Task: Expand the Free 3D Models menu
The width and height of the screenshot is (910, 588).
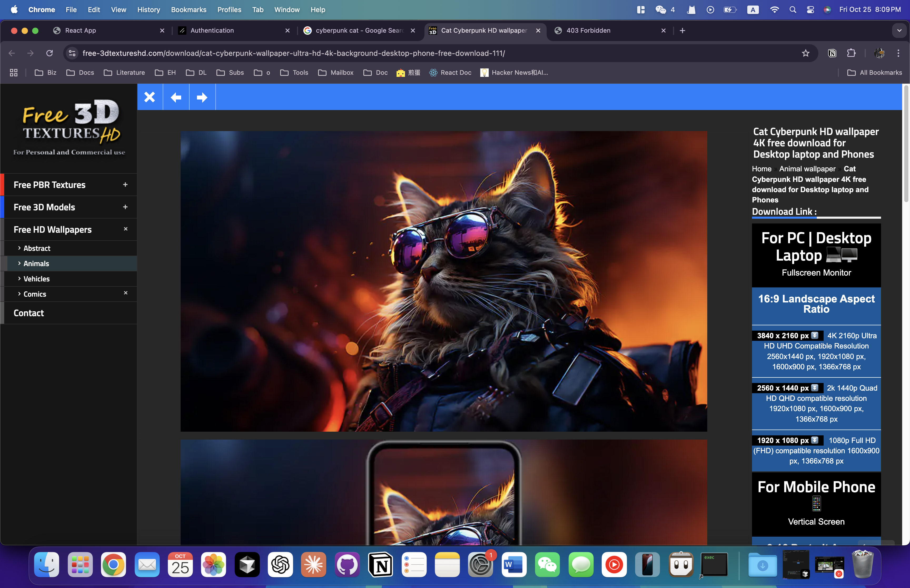Action: (x=125, y=207)
